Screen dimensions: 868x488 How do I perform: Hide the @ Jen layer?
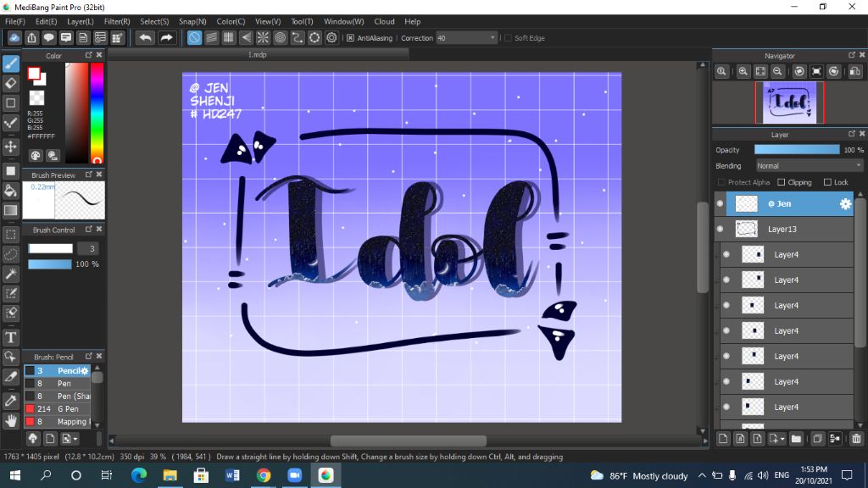pyautogui.click(x=720, y=203)
